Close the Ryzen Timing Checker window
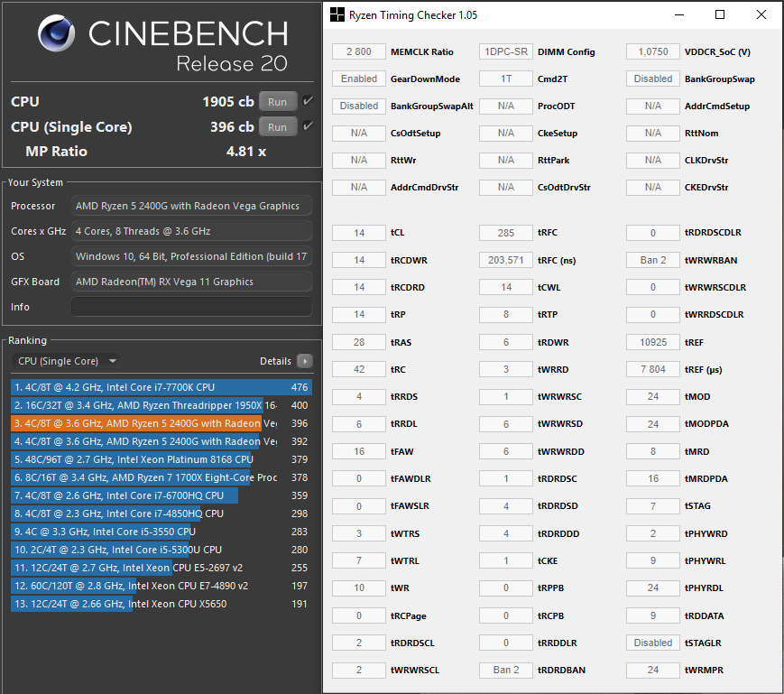The width and height of the screenshot is (784, 694). point(761,15)
